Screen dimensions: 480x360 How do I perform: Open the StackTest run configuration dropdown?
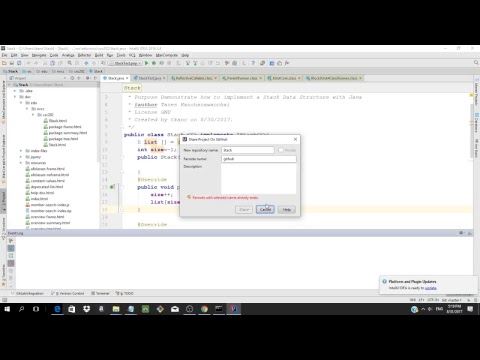125,63
